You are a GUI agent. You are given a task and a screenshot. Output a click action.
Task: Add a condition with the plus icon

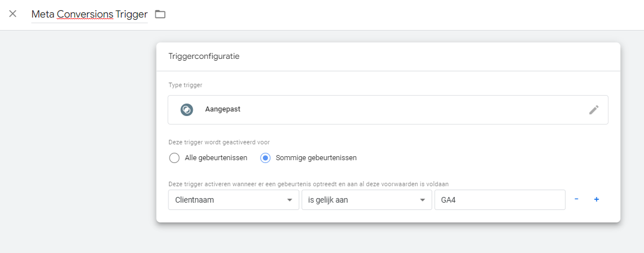click(x=597, y=200)
